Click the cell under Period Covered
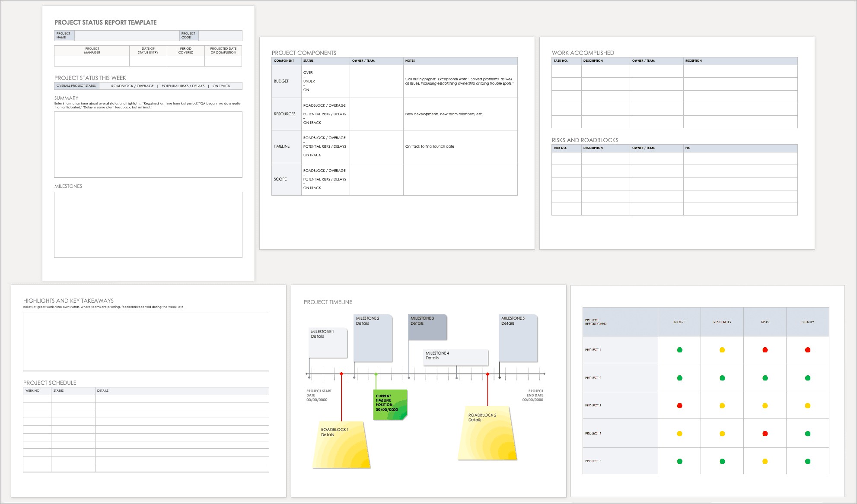The height and width of the screenshot is (504, 857). [x=185, y=61]
